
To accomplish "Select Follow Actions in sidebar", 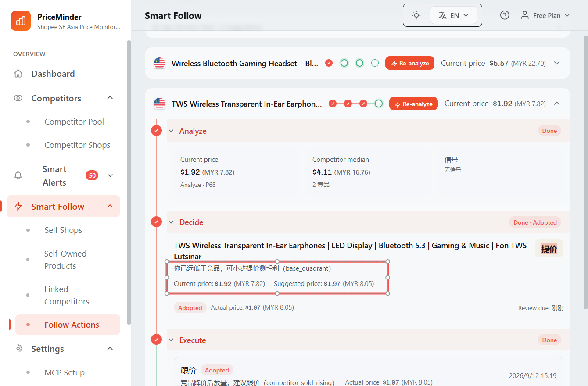I will (68, 325).
